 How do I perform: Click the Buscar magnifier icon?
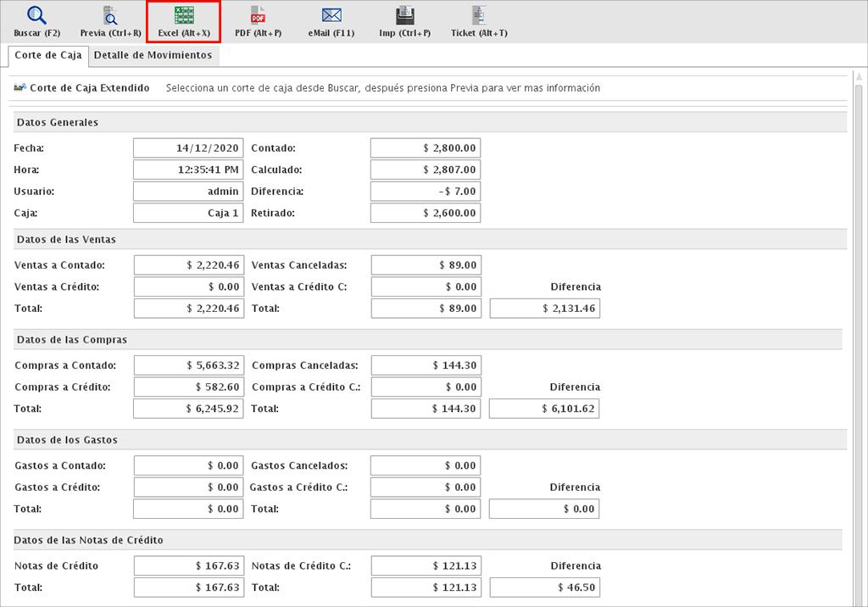[x=36, y=16]
